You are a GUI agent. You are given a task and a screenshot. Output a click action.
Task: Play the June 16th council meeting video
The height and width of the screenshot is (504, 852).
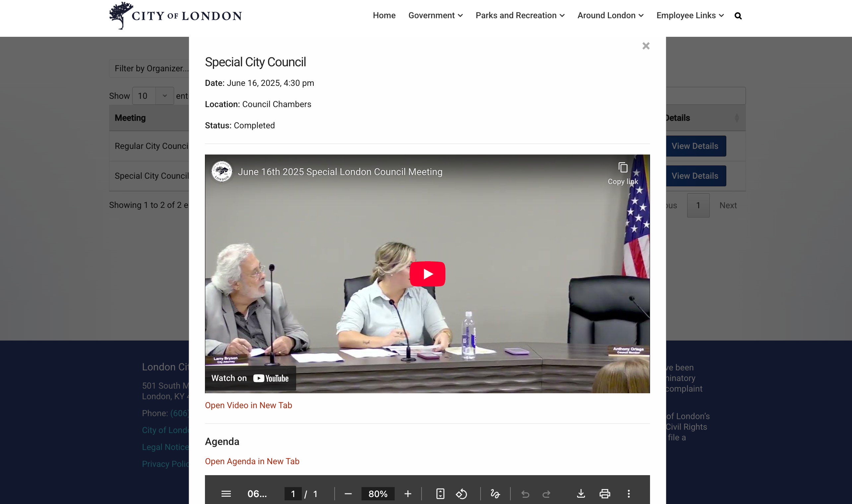coord(427,274)
